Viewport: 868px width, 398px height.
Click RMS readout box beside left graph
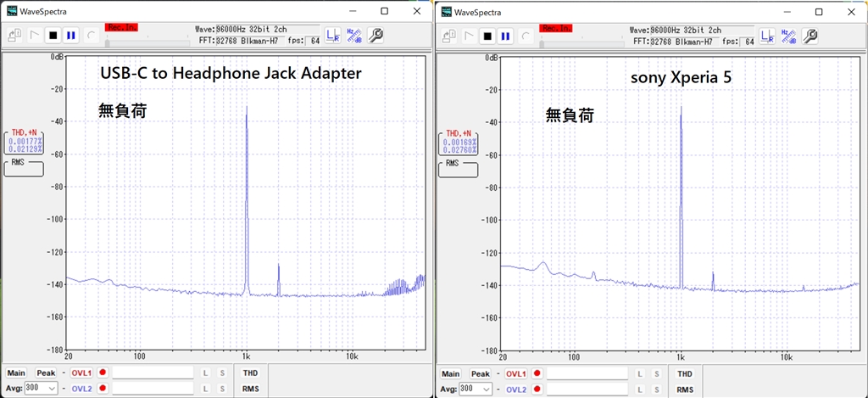click(x=24, y=168)
